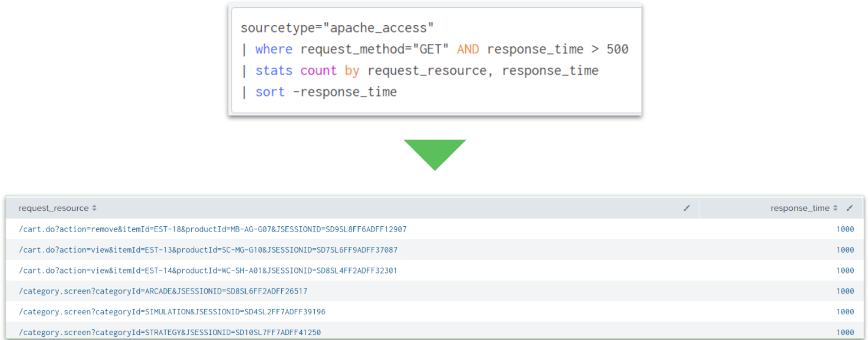Viewport: 868px width, 340px height.
Task: Click the 1000 value in the SIMULATION row
Action: point(845,312)
